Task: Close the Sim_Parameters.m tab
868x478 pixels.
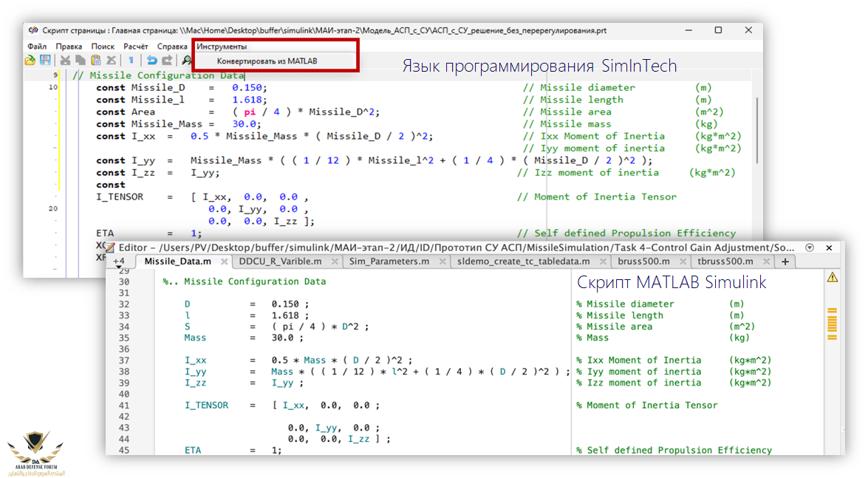Action: 442,262
